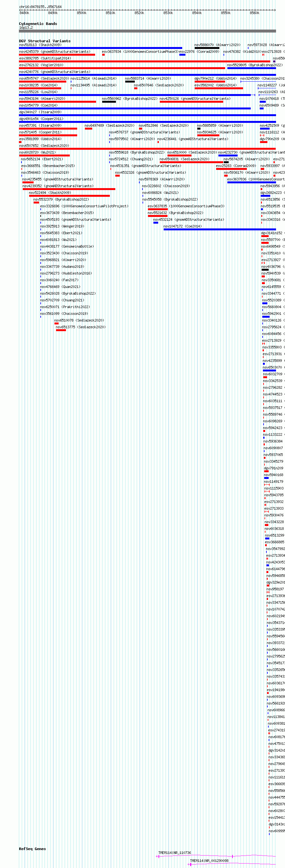Click the 8520k ruler tick label

click(x=139, y=13)
